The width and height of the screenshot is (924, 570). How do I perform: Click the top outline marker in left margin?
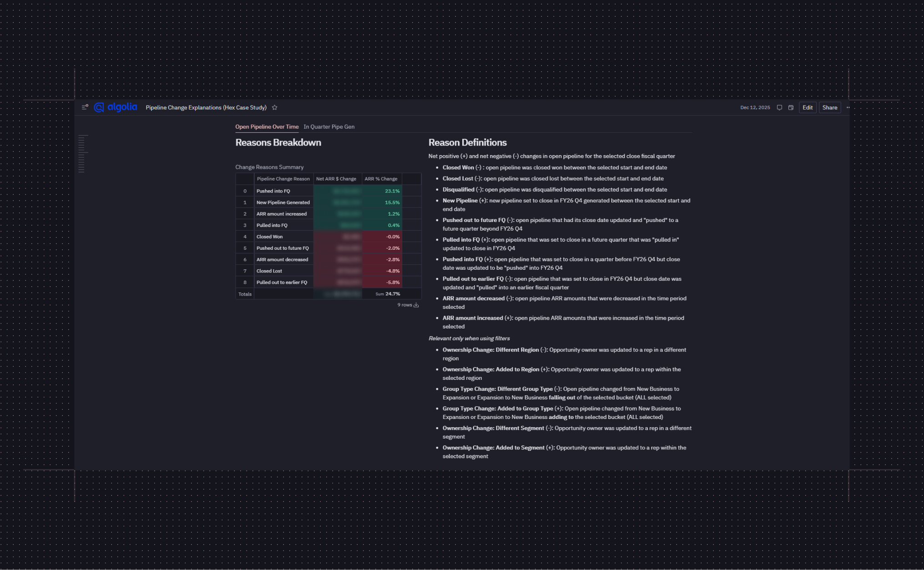pyautogui.click(x=82, y=136)
